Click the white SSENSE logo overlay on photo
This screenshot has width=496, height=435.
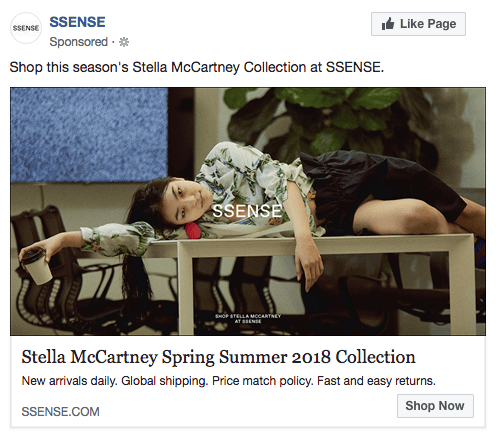point(247,211)
